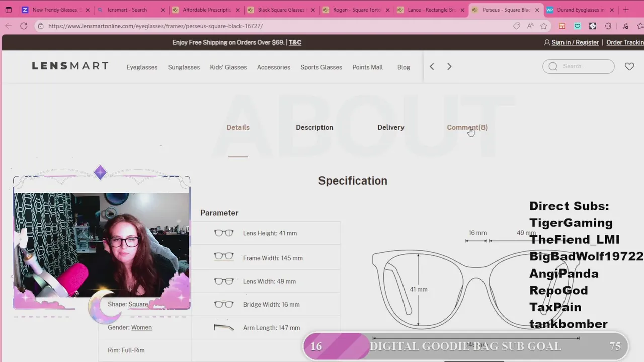Click the Sign in / Register link
The height and width of the screenshot is (362, 644).
(575, 42)
